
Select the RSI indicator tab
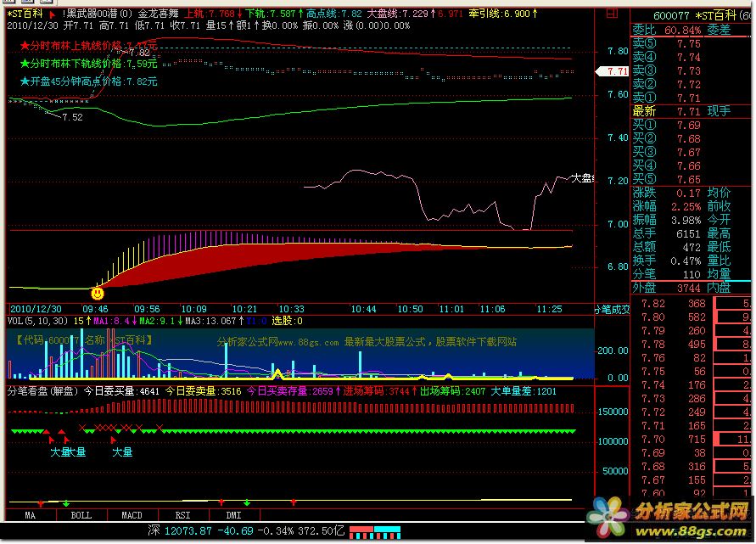(182, 515)
